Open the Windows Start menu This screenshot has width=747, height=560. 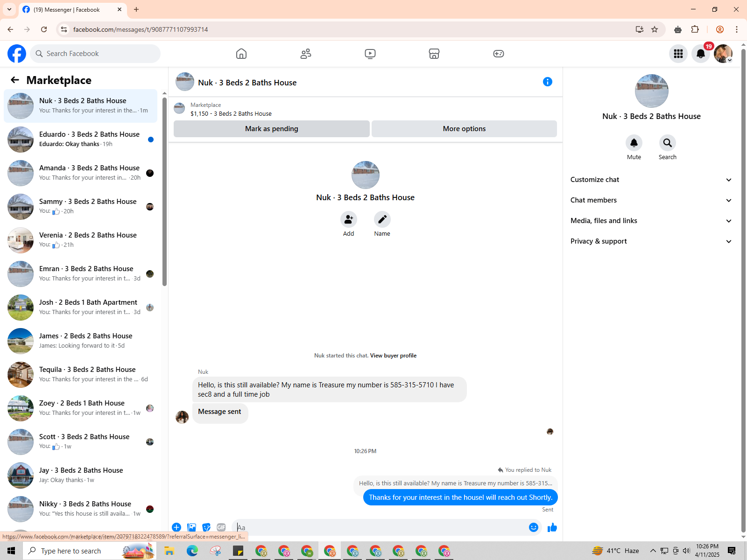[x=11, y=551]
